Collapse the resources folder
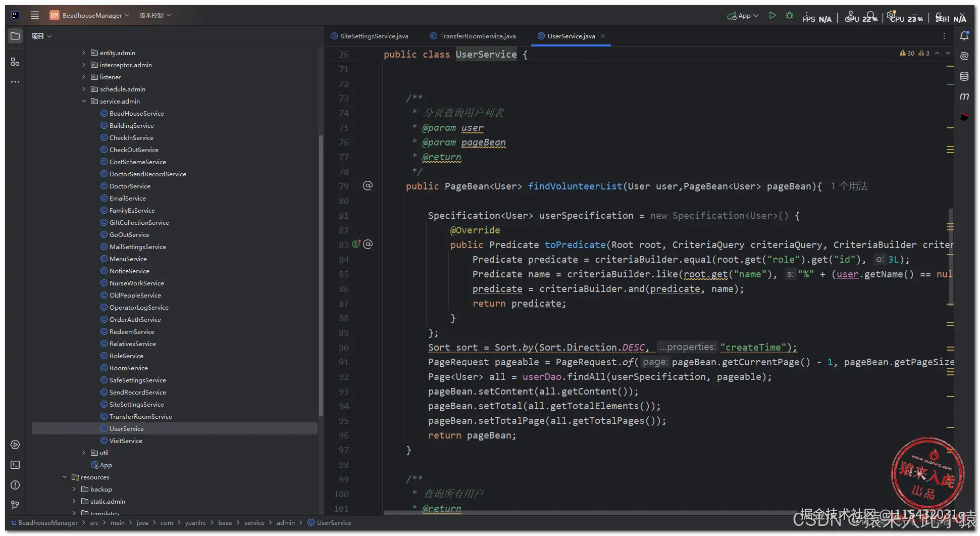This screenshot has height=536, width=980. click(x=65, y=477)
